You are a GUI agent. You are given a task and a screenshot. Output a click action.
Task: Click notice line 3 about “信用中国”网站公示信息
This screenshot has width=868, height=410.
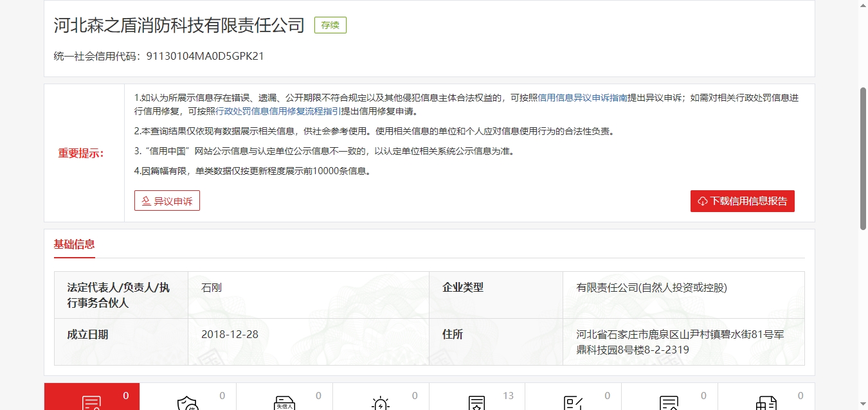(x=324, y=151)
